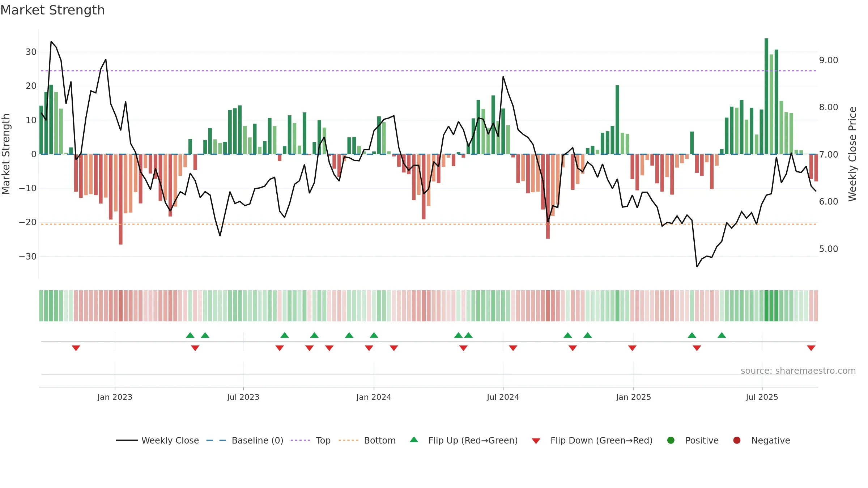Click the 5.00 price axis value
868x488 pixels.
(829, 249)
